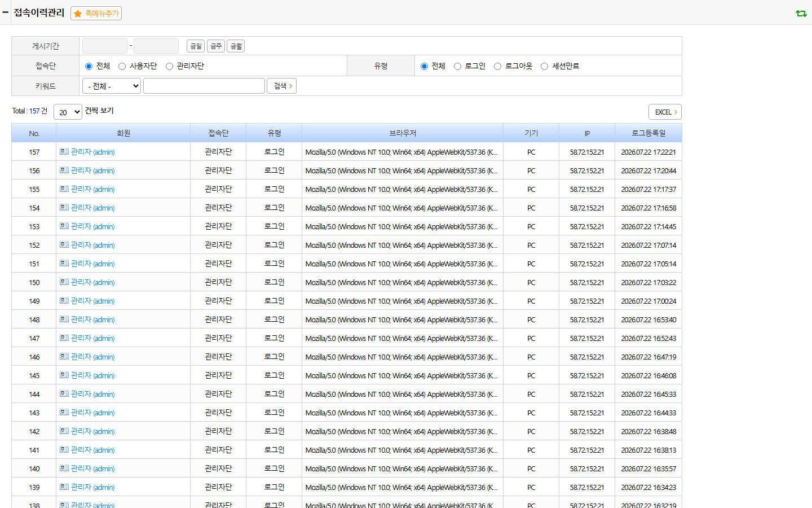The image size is (812, 508).
Task: Click the 회원 column header
Action: pos(123,133)
